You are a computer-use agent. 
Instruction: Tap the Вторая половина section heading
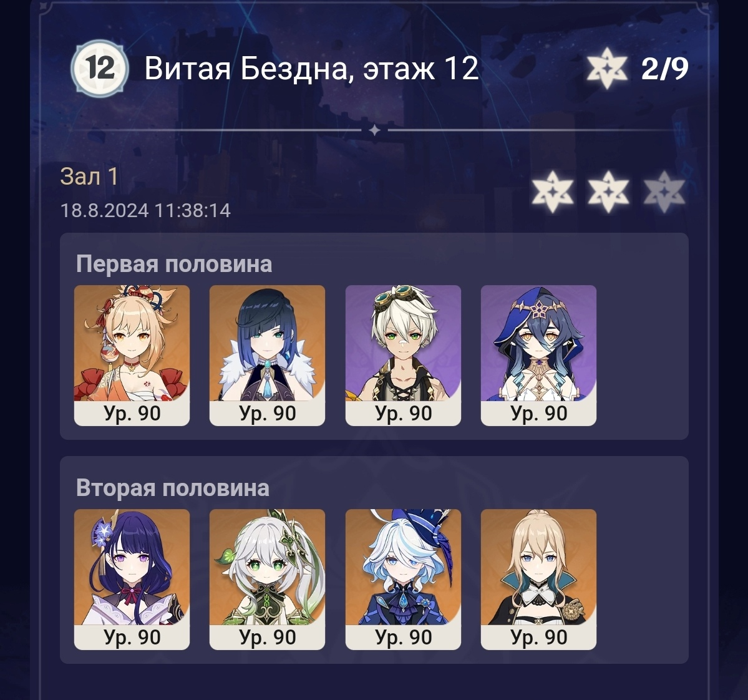coord(173,488)
